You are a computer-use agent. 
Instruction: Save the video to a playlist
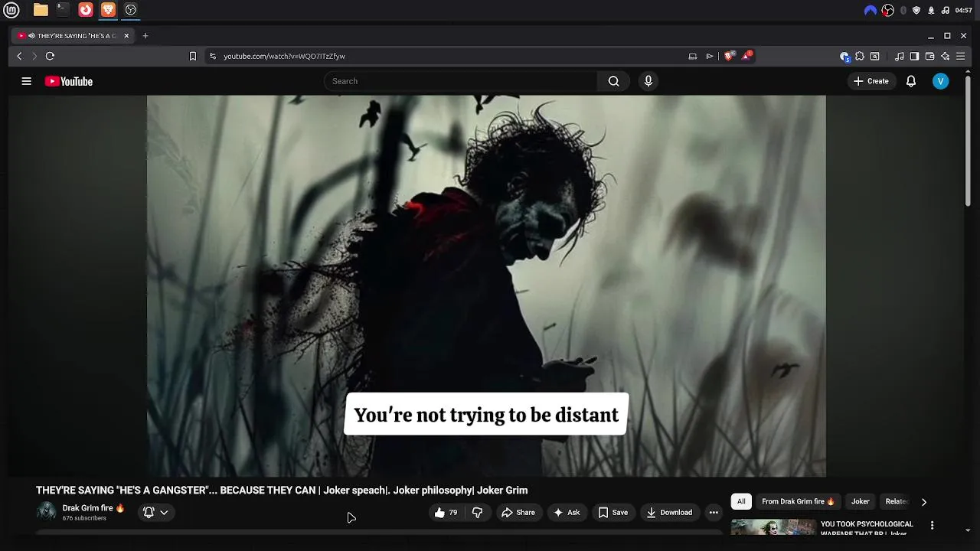(x=613, y=513)
